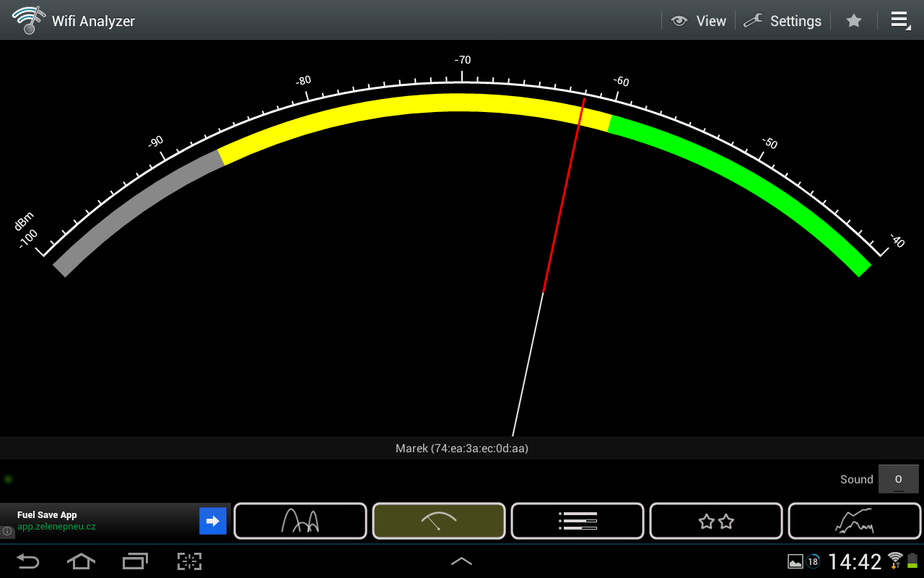Open the time graph view

click(x=854, y=521)
